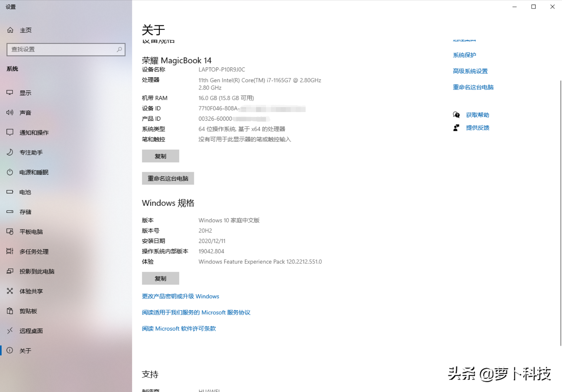Click the search magnifier icon
Viewport: 562px width, 392px height.
click(119, 49)
